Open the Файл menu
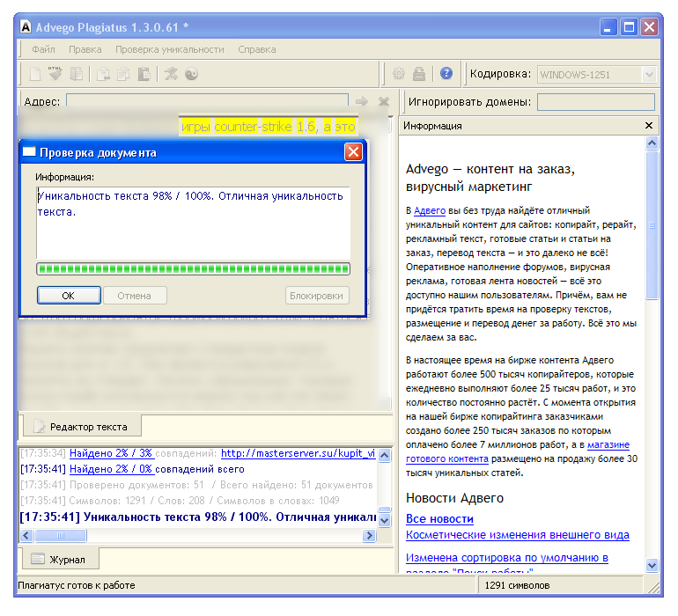The width and height of the screenshot is (678, 616). point(43,49)
